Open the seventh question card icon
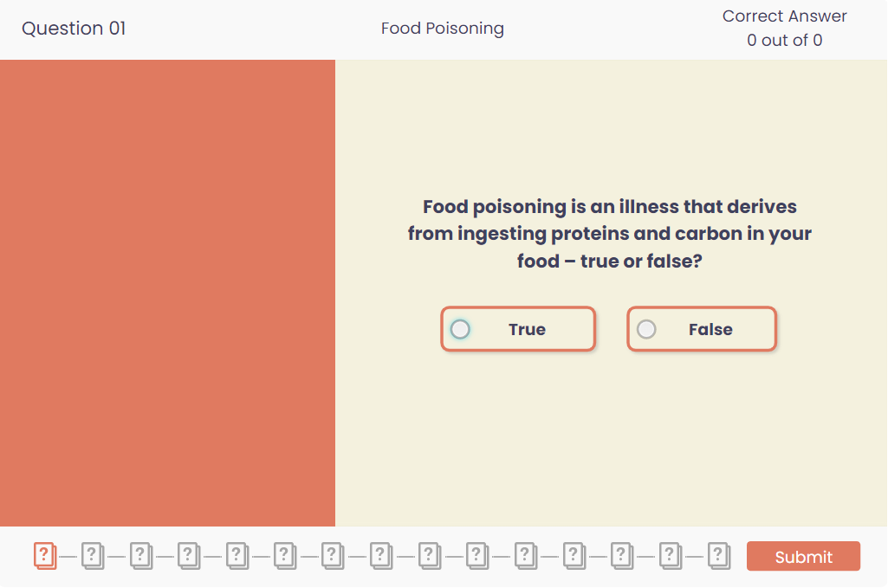The image size is (888, 588). point(333,555)
